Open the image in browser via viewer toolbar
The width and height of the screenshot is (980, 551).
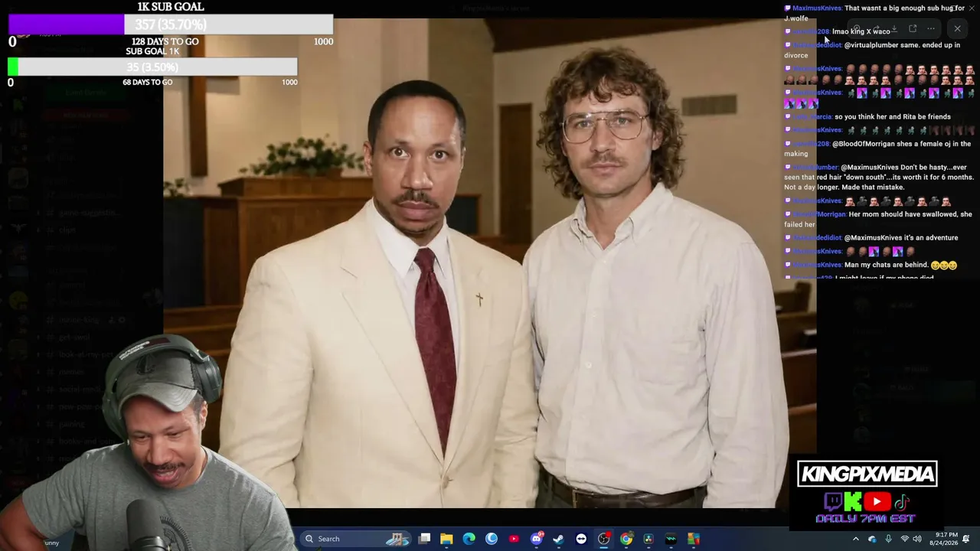point(913,29)
